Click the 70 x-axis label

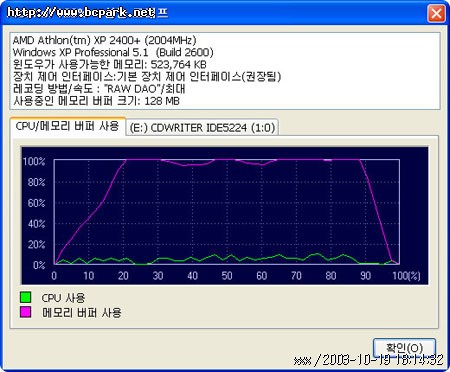click(296, 276)
